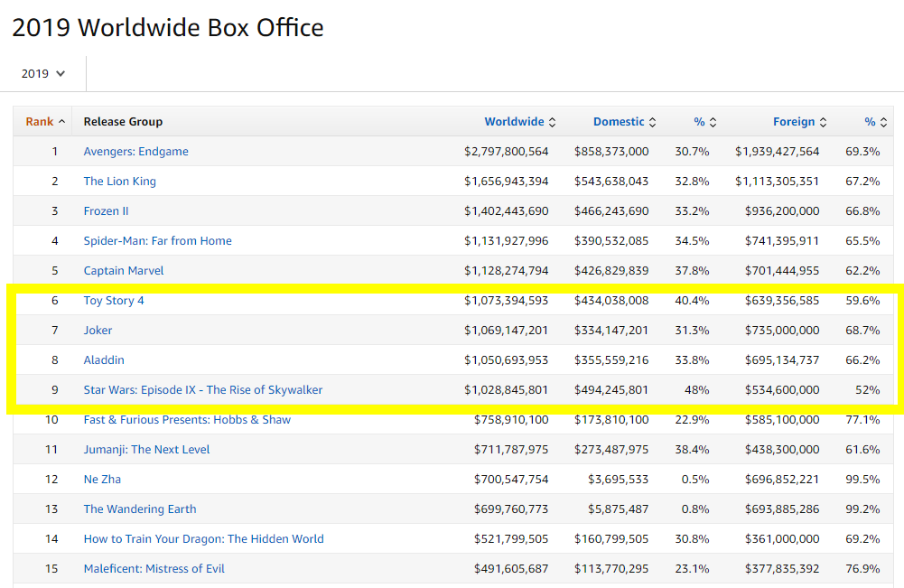
Task: Click the 52% foreign share cell
Action: click(x=868, y=389)
